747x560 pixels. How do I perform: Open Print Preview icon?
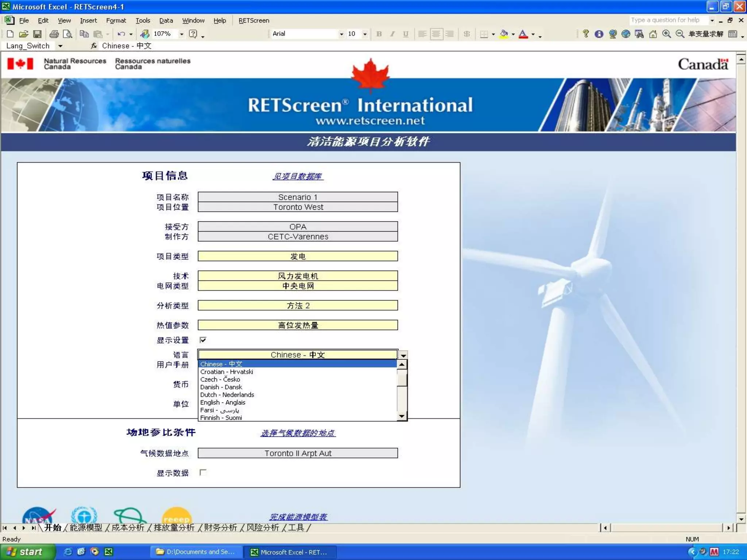point(67,34)
